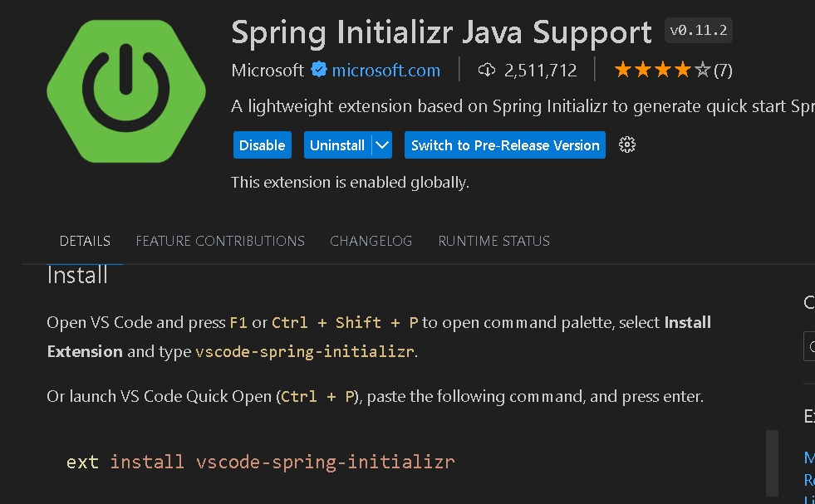
Task: Click the Microsoft publisher name
Action: [268, 70]
